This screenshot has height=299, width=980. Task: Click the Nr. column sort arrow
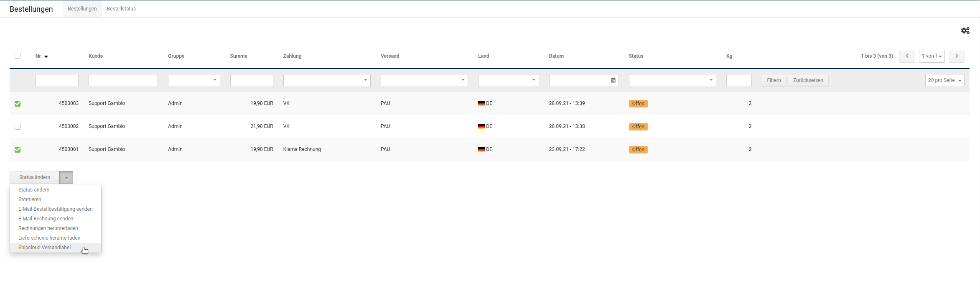46,56
